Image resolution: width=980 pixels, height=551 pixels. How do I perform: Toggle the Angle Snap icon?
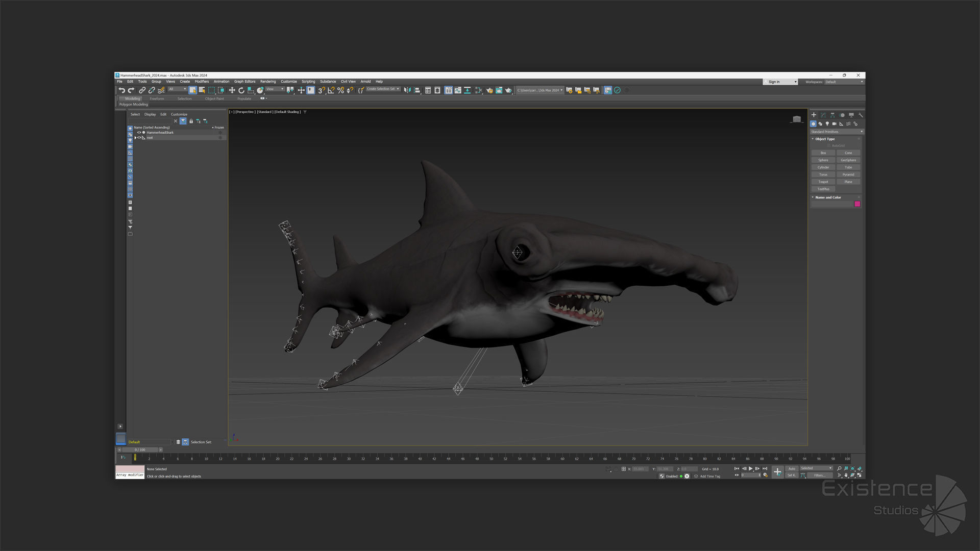pos(331,90)
